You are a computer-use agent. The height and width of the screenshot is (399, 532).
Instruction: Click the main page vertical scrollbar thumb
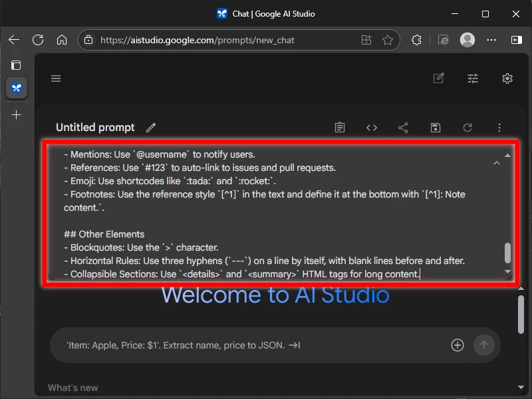(x=521, y=315)
